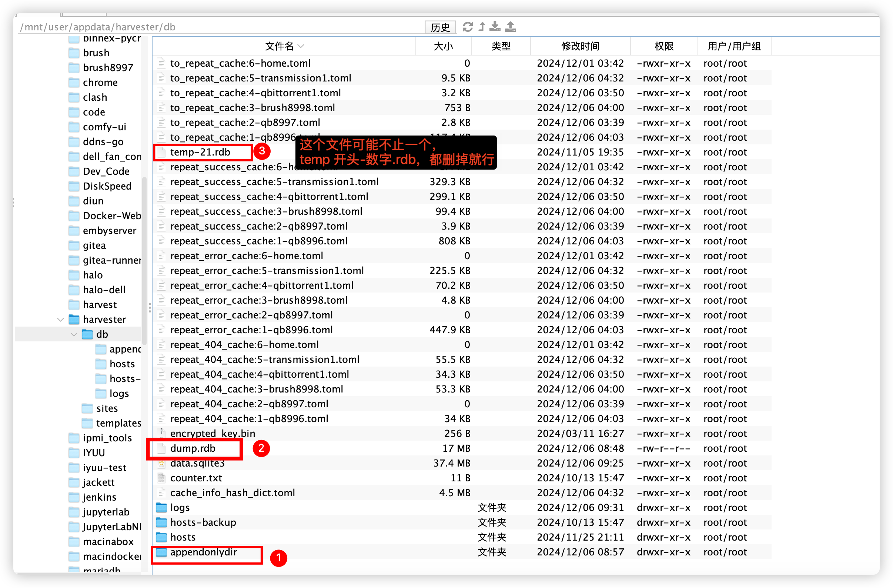Collapse the harvester folder in tree
Screen dimensions: 893x588
click(x=60, y=320)
